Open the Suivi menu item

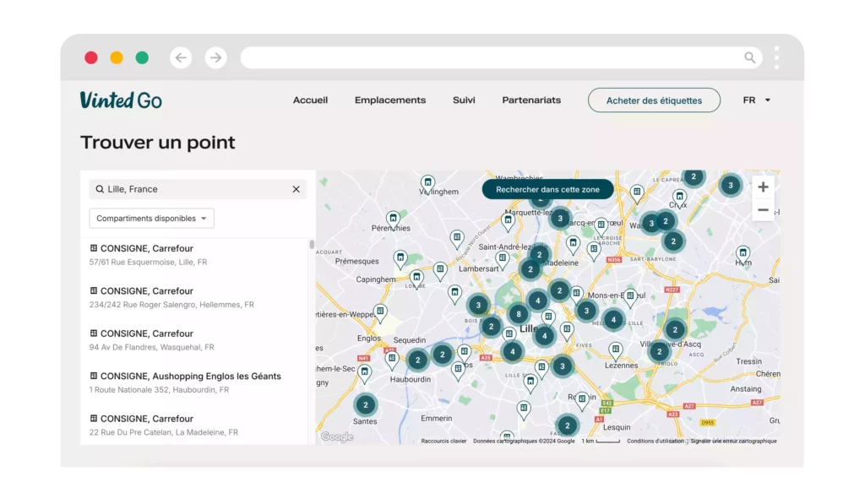pyautogui.click(x=464, y=100)
